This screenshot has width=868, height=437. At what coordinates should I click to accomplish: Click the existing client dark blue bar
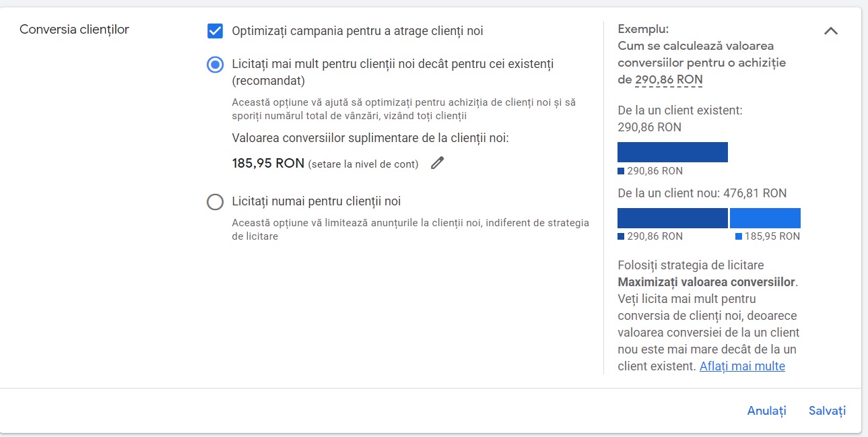coord(673,152)
